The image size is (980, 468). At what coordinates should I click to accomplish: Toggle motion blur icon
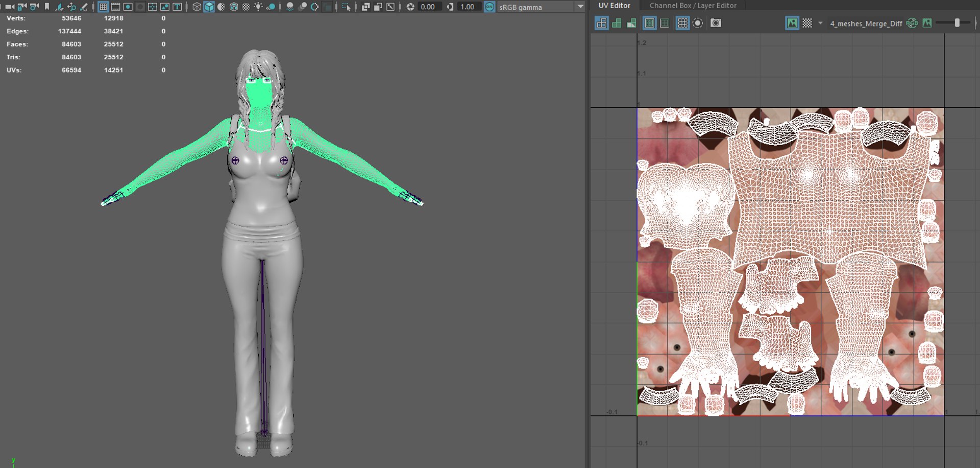(302, 7)
